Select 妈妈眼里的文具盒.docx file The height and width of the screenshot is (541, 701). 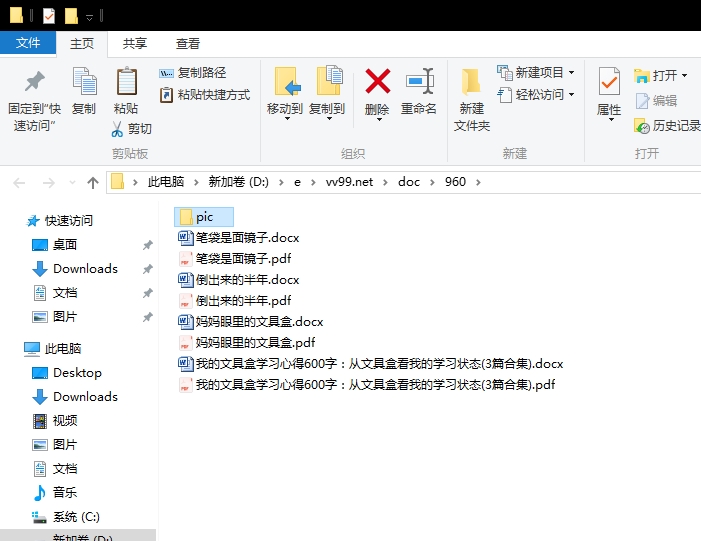pos(251,321)
